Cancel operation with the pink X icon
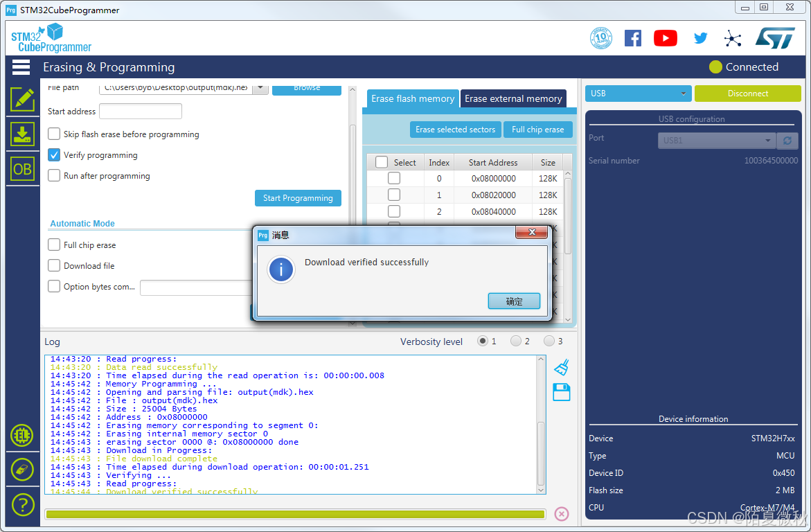The height and width of the screenshot is (532, 811). [x=562, y=513]
